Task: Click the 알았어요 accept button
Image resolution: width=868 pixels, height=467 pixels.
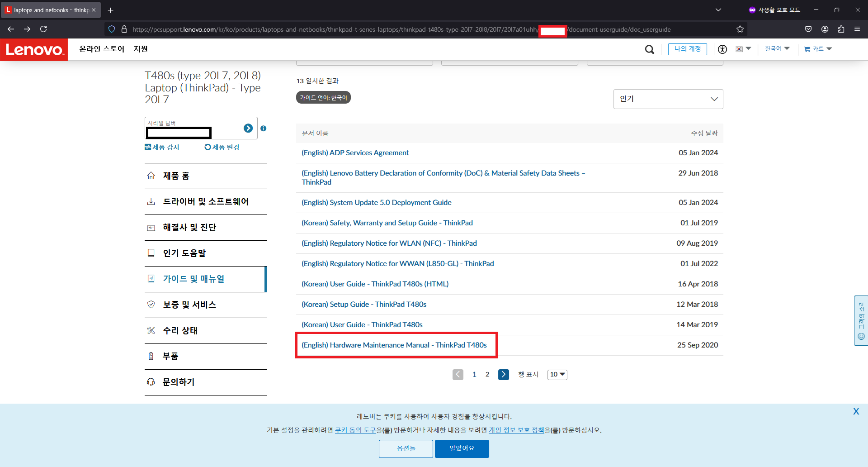Action: tap(462, 449)
